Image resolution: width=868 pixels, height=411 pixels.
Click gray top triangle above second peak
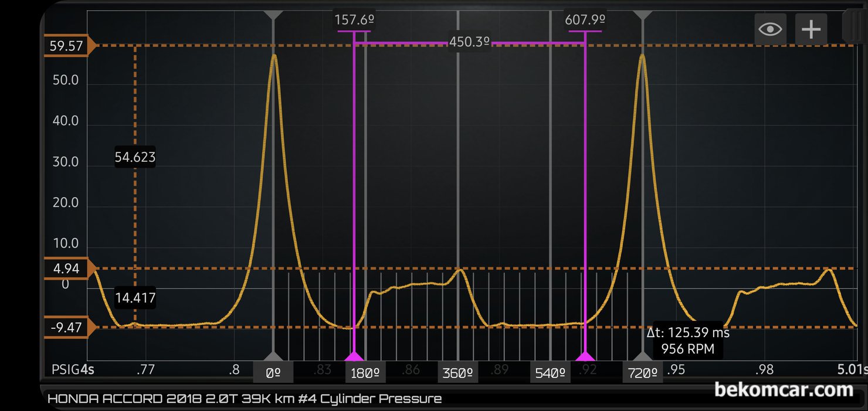(x=643, y=14)
